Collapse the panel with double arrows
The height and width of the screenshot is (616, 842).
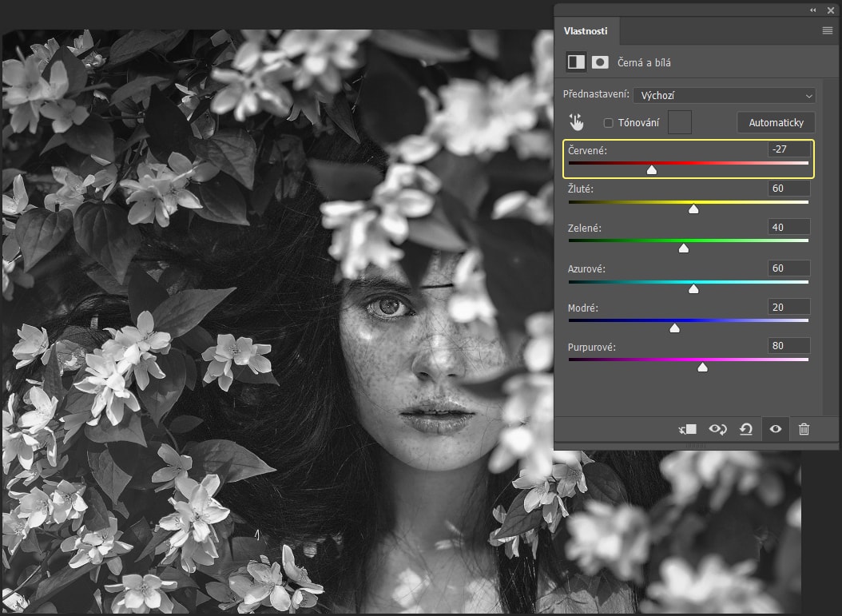(x=813, y=10)
